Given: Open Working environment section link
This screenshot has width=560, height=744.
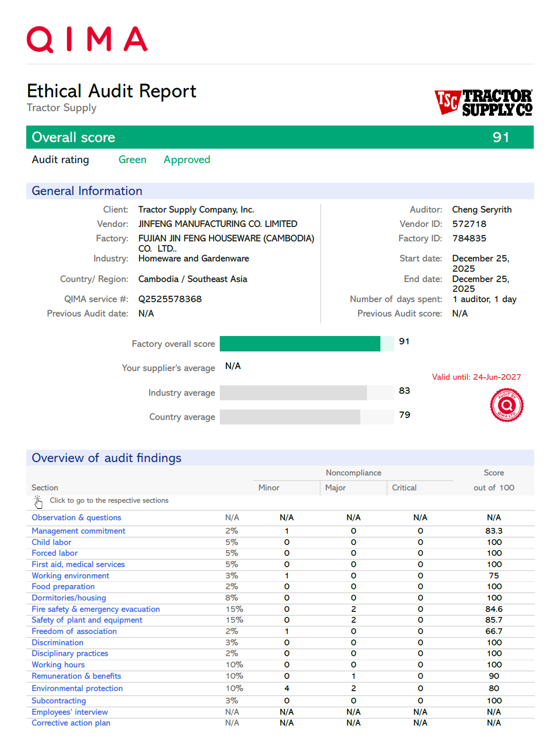Looking at the screenshot, I should coord(71,576).
